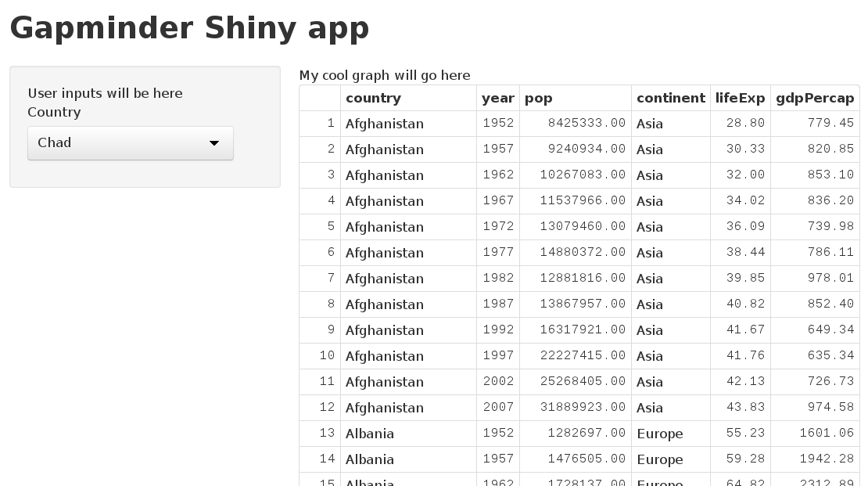Viewport: 868px width, 486px height.
Task: Click the Europe cell in row 14
Action: click(660, 459)
